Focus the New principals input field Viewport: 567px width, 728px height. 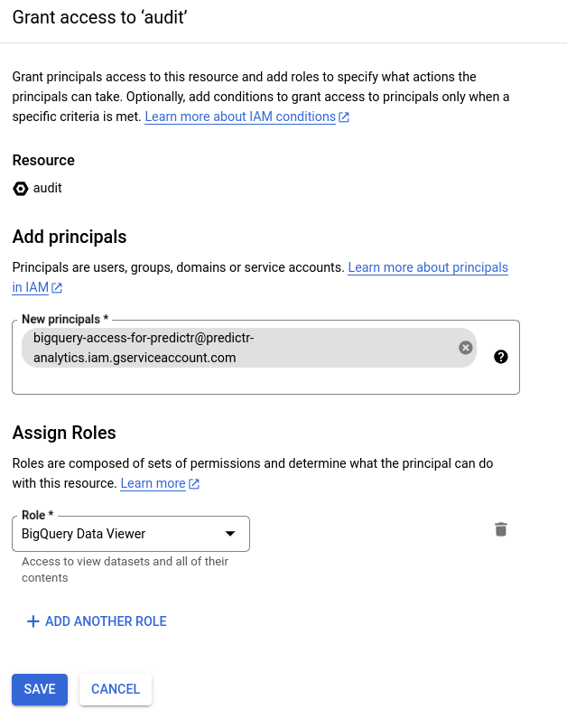265,381
